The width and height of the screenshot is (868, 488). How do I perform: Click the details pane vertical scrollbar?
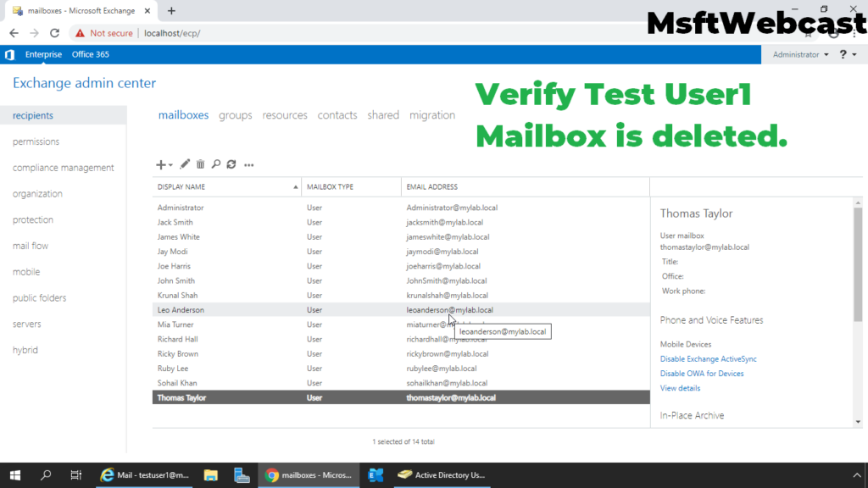tap(858, 264)
